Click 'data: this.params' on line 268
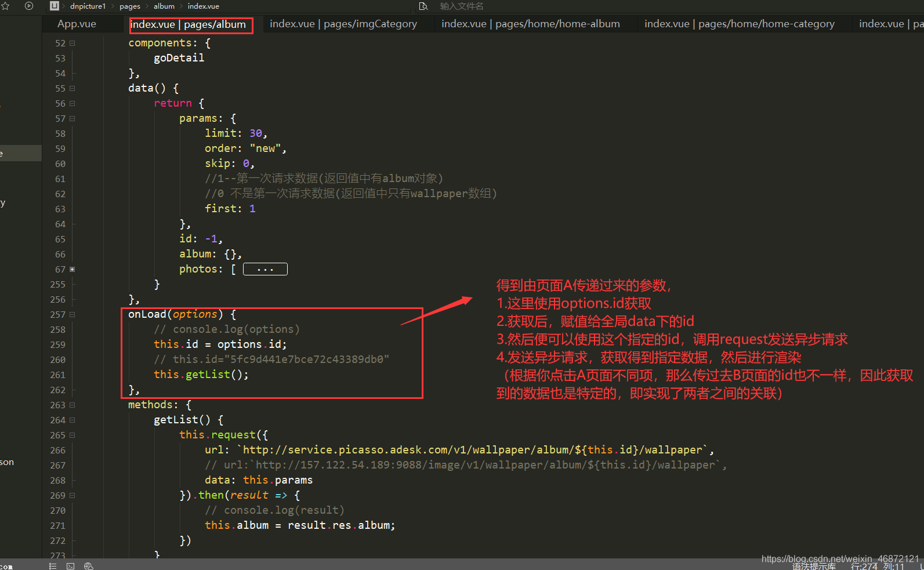 259,480
